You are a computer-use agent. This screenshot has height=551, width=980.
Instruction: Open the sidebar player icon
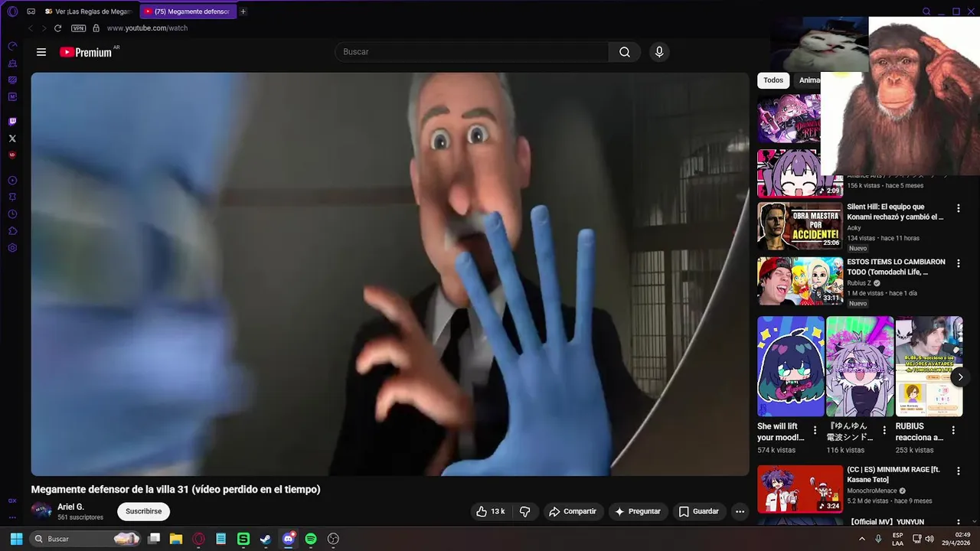[12, 181]
